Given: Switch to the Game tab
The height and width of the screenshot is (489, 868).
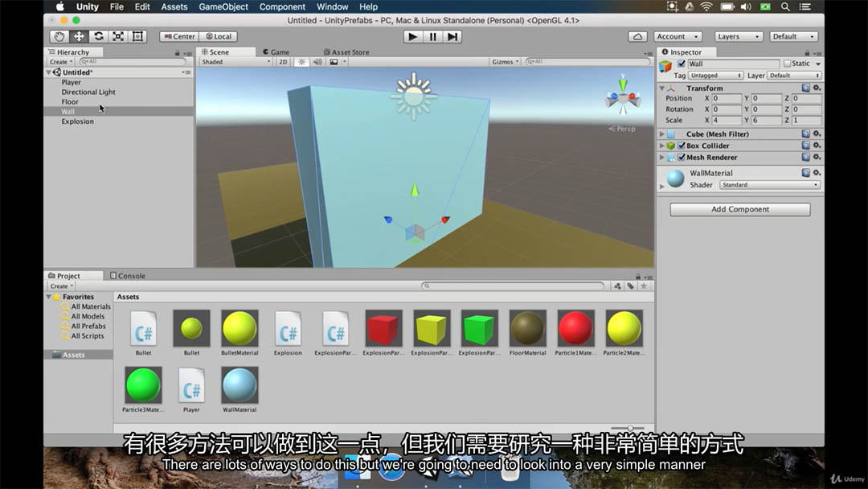Looking at the screenshot, I should [x=276, y=52].
